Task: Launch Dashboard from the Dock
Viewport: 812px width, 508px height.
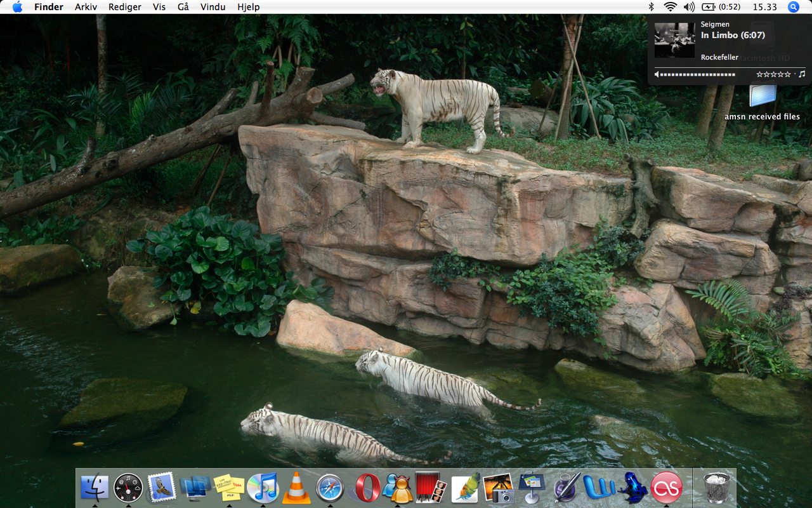Action: point(128,488)
